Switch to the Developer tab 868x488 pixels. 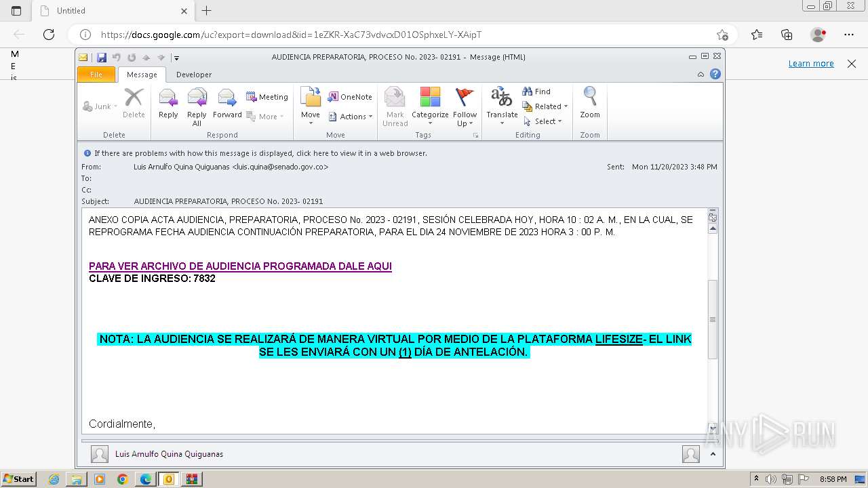pos(194,75)
